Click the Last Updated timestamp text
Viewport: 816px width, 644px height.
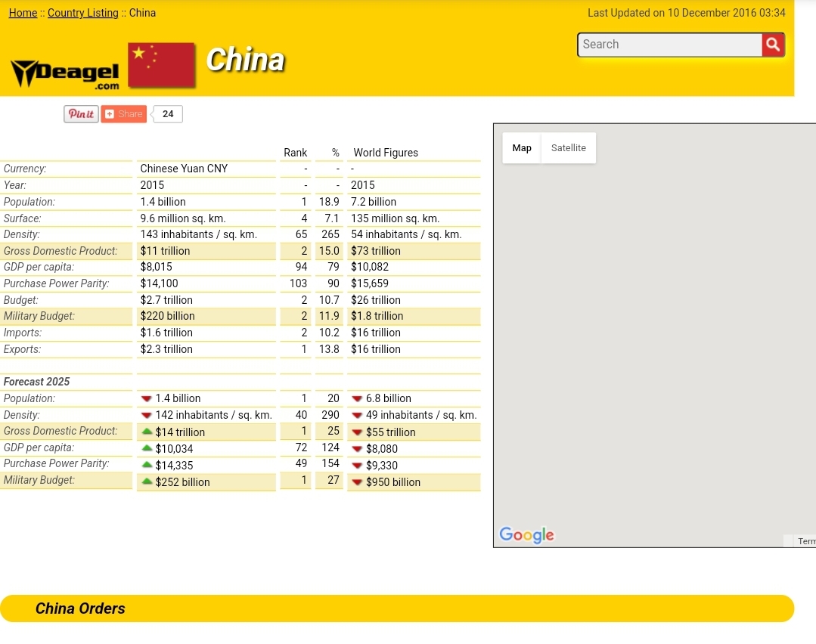pos(687,13)
